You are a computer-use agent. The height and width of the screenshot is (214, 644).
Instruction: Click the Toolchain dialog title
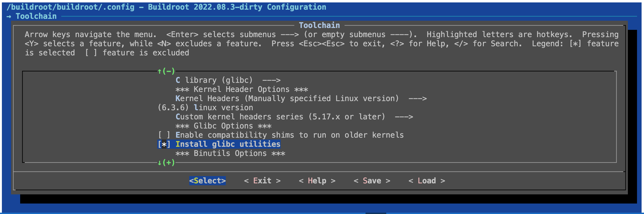pos(319,25)
